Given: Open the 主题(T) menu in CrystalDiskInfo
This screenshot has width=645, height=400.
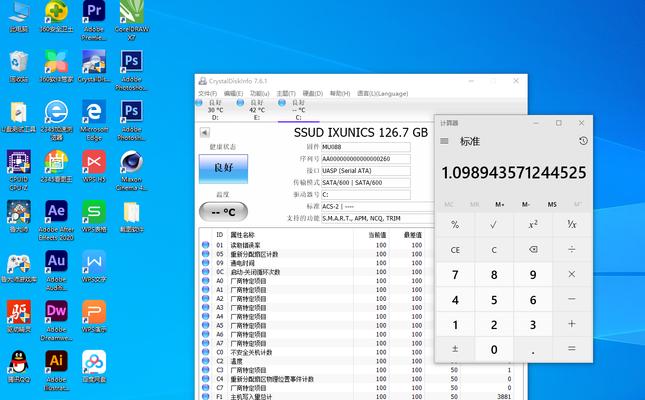Looking at the screenshot, I should 286,93.
